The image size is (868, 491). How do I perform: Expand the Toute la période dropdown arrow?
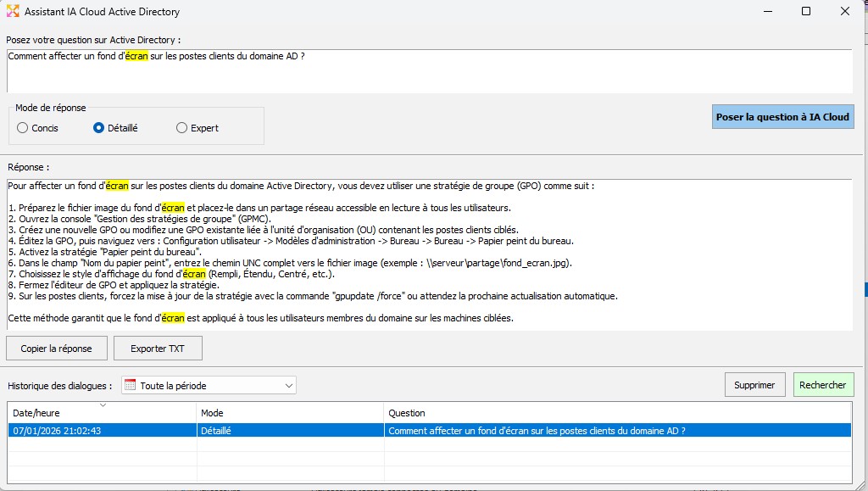tap(287, 386)
